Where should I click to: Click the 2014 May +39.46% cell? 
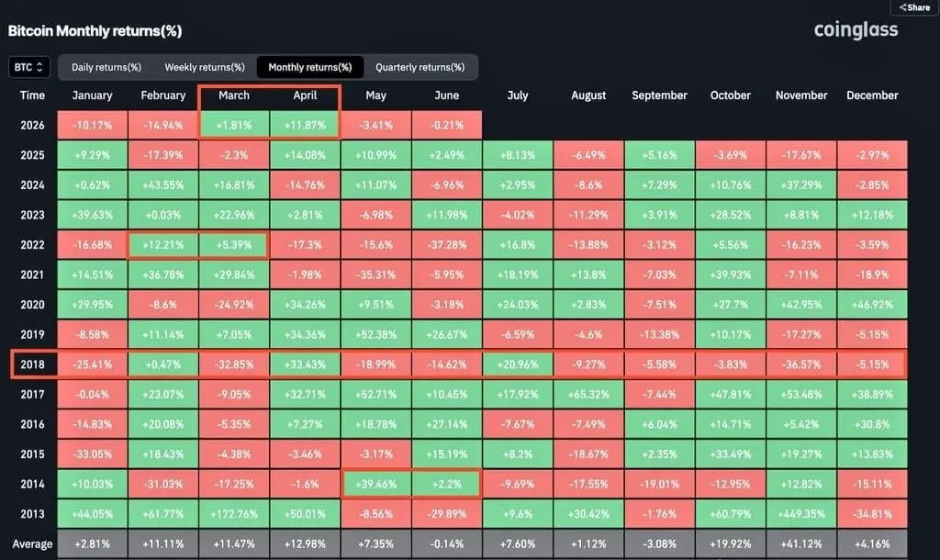[375, 484]
